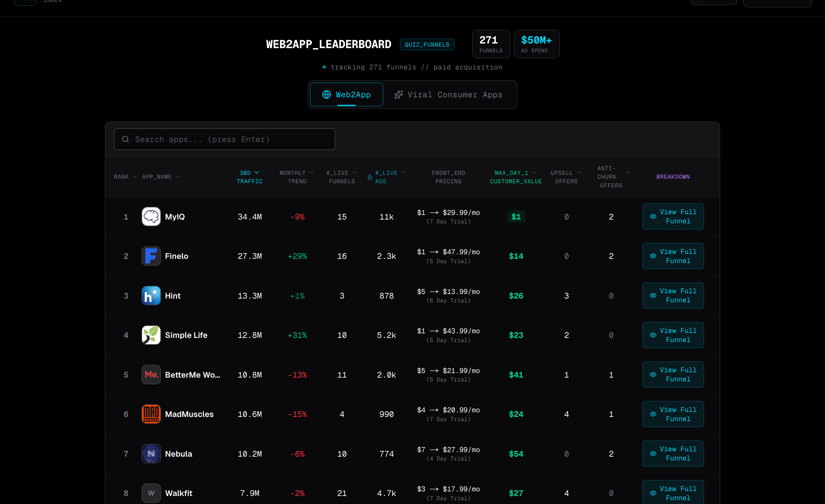Click Hint's $5 → $13.99/mo pricing
Screen dimensions: 825x504
448,292
